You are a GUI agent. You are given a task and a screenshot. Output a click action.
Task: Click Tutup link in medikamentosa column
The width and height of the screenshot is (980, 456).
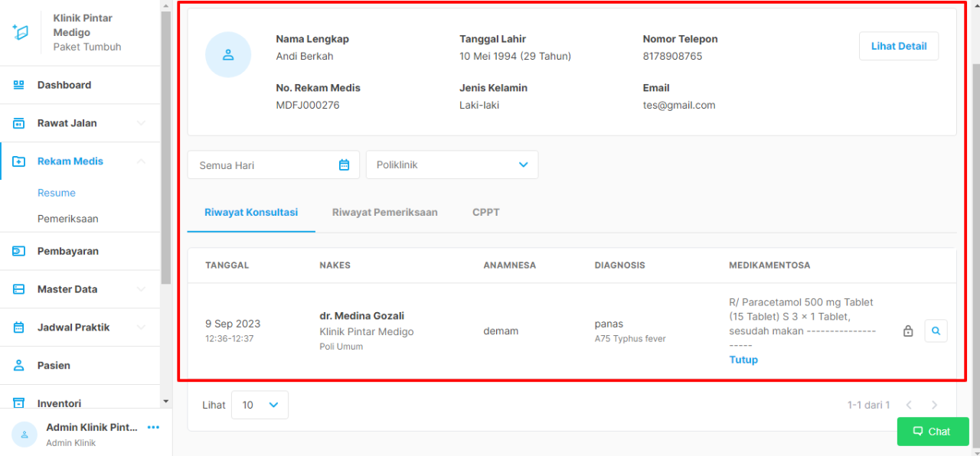743,360
